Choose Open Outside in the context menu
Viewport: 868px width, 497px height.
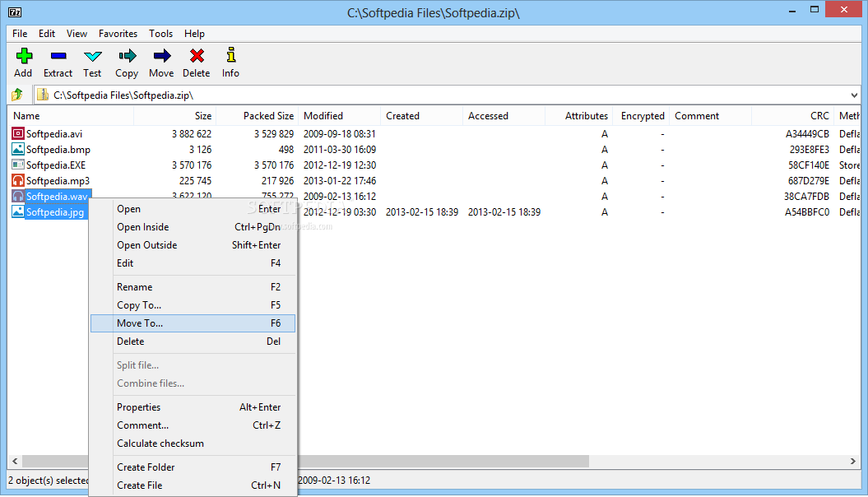(193, 244)
